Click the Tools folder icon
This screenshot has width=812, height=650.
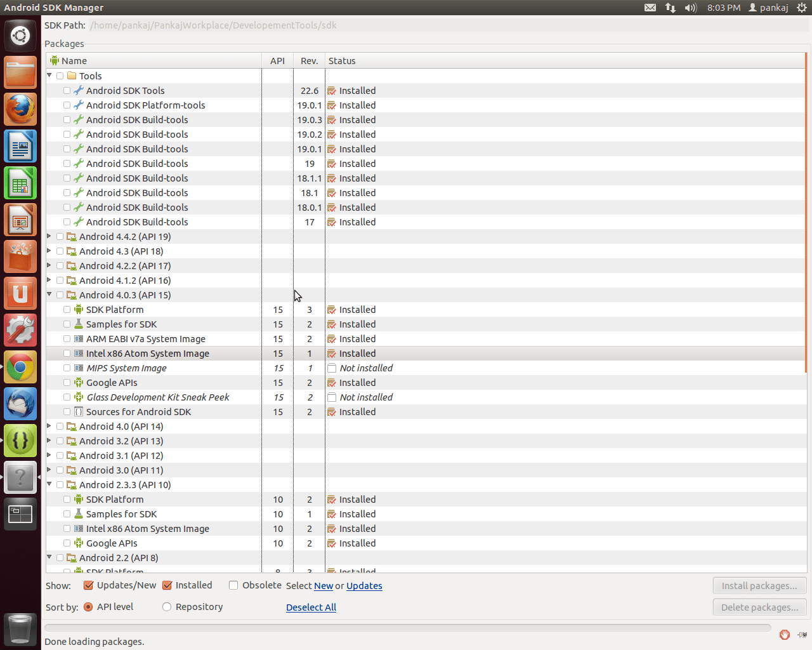(x=72, y=76)
